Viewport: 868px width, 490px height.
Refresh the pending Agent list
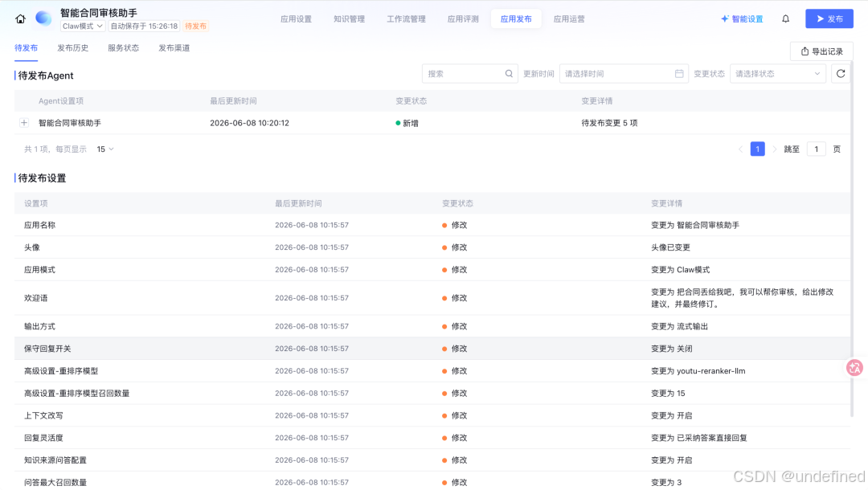pos(841,74)
